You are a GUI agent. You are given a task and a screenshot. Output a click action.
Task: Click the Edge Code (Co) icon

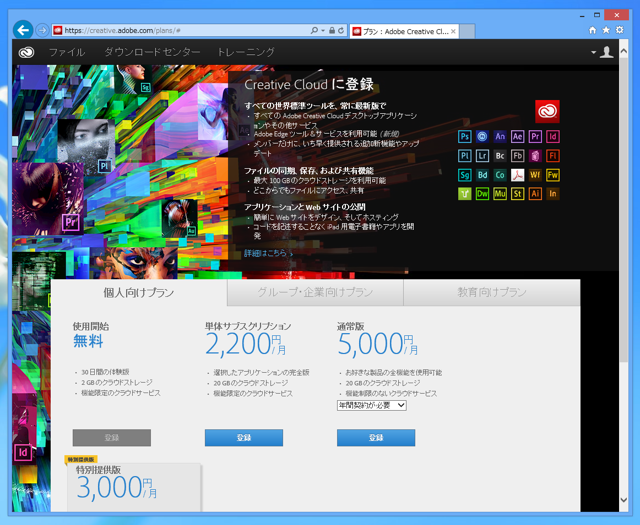tap(500, 175)
